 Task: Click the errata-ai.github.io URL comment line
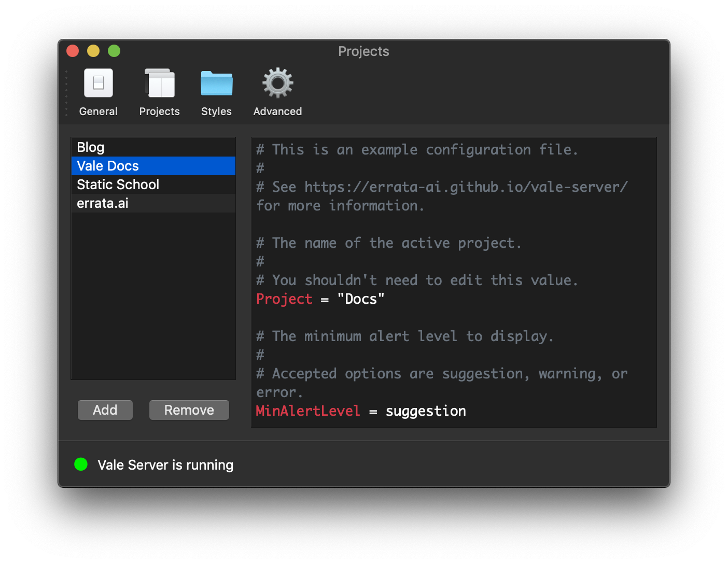442,187
